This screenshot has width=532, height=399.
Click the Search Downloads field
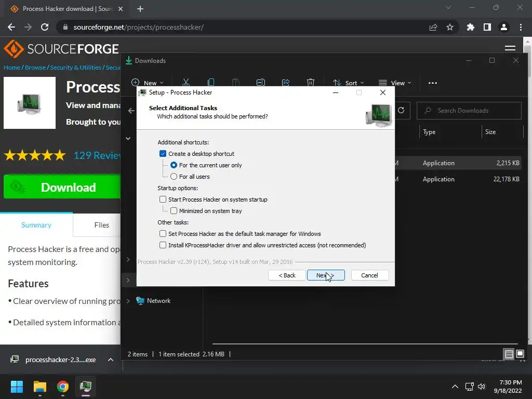469,111
